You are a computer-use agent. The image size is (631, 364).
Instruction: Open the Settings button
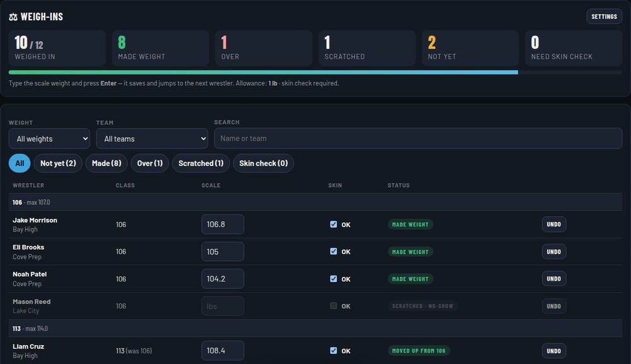tap(604, 16)
